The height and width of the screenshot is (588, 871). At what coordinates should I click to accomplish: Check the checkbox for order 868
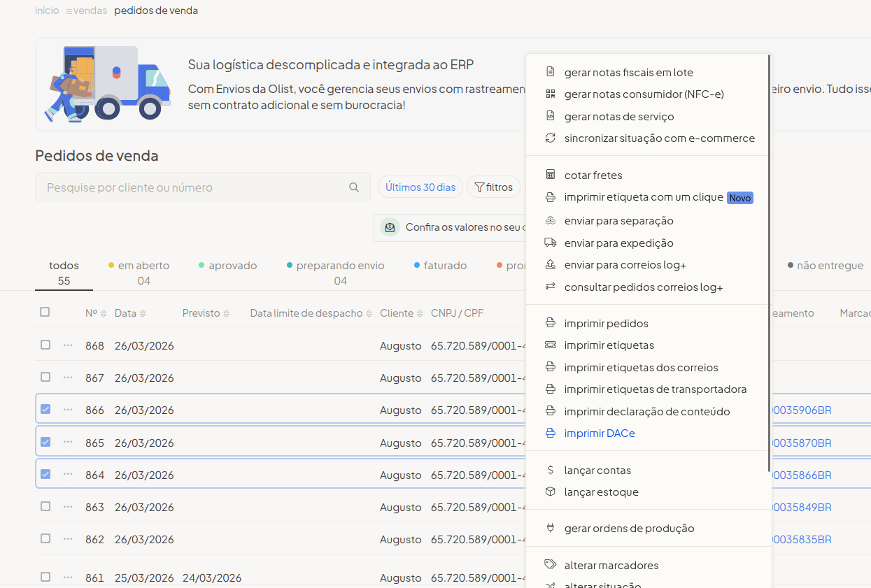pyautogui.click(x=45, y=345)
